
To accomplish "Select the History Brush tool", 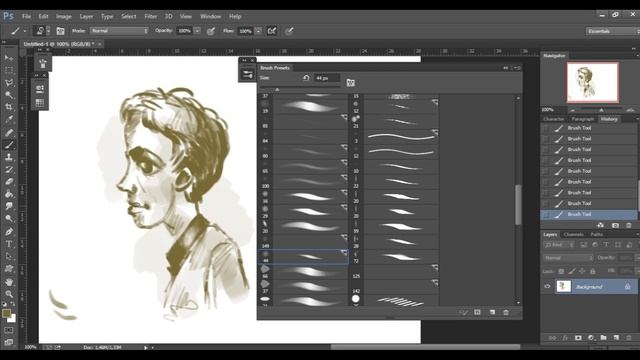I will click(x=9, y=169).
